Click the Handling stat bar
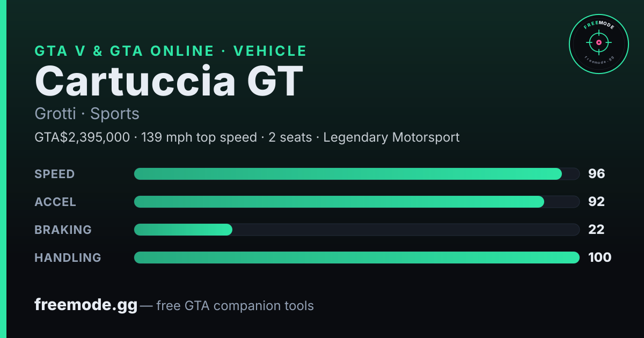The image size is (644, 338). [357, 258]
